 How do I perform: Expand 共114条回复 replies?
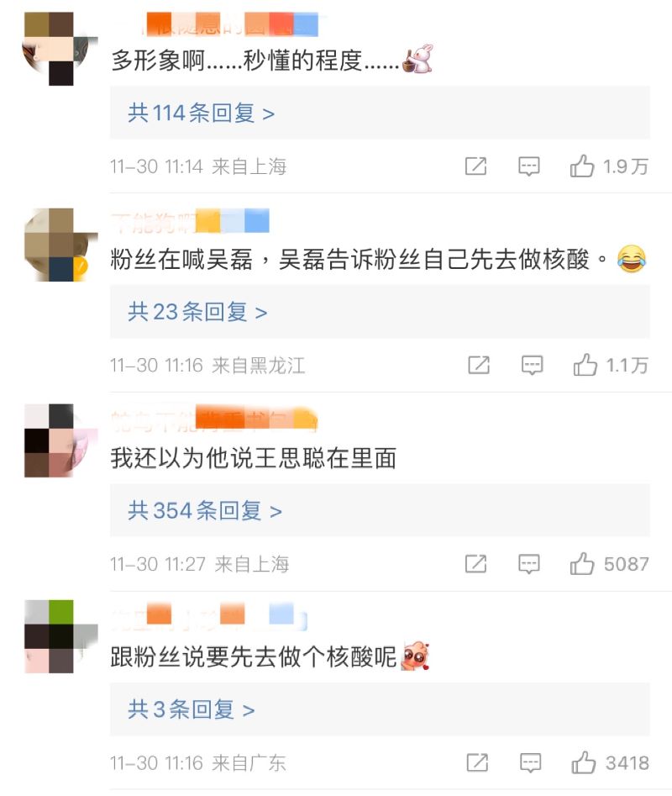pyautogui.click(x=201, y=113)
